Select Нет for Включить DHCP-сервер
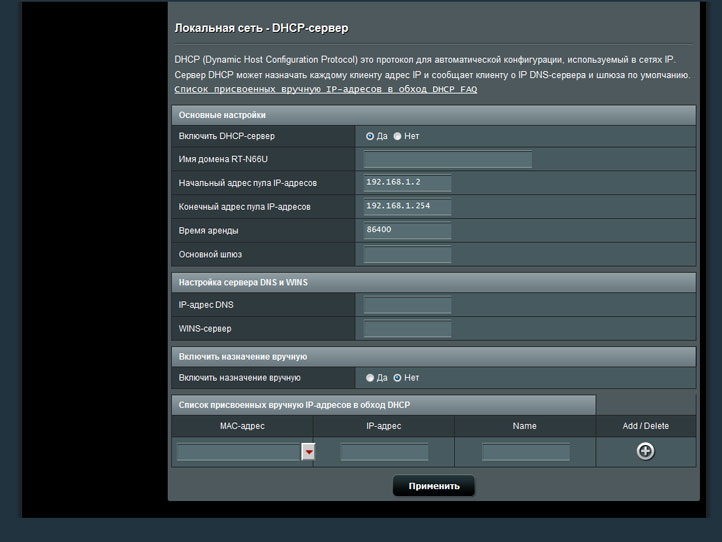This screenshot has height=542, width=722. tap(397, 136)
